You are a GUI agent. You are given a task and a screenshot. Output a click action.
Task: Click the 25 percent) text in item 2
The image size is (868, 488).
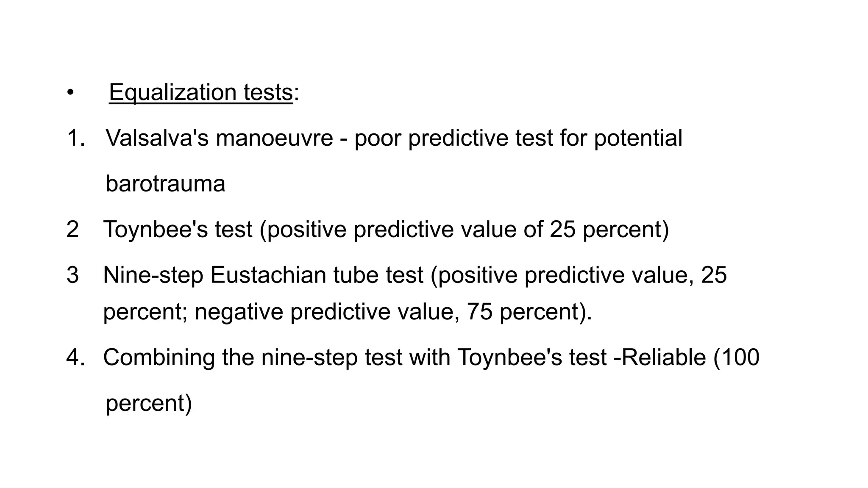[x=609, y=230]
